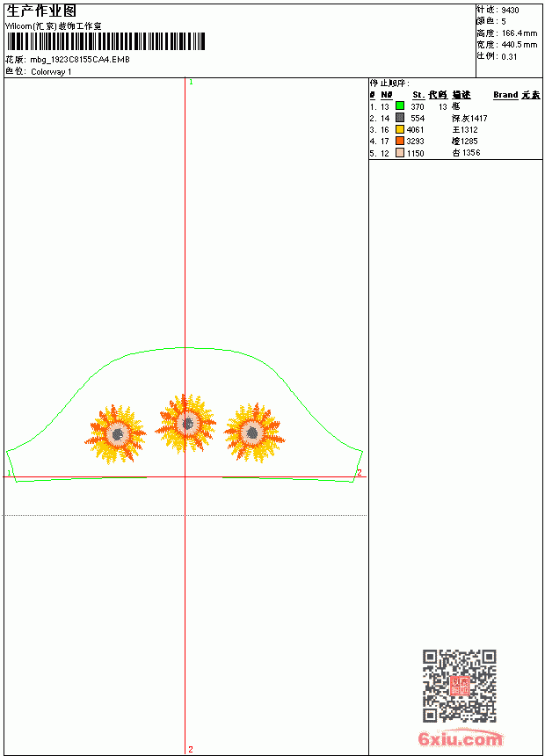Pick the yellow thread swatch numbered 16
545x756 pixels.
[x=400, y=129]
